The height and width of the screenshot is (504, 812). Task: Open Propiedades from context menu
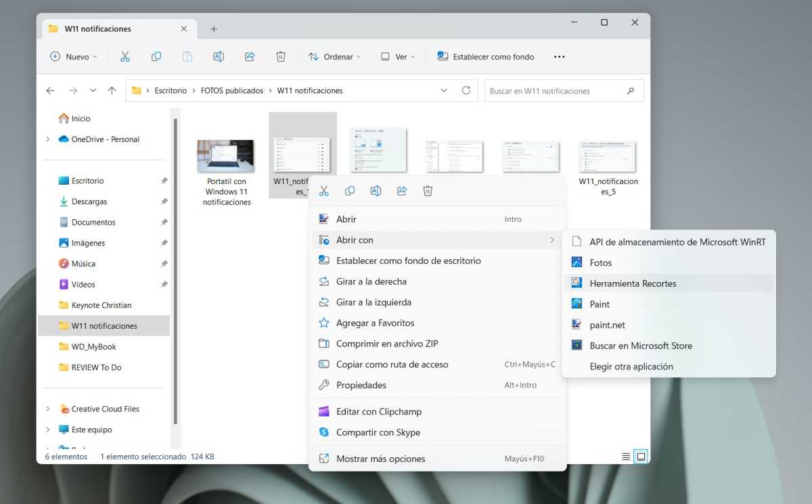(437, 385)
